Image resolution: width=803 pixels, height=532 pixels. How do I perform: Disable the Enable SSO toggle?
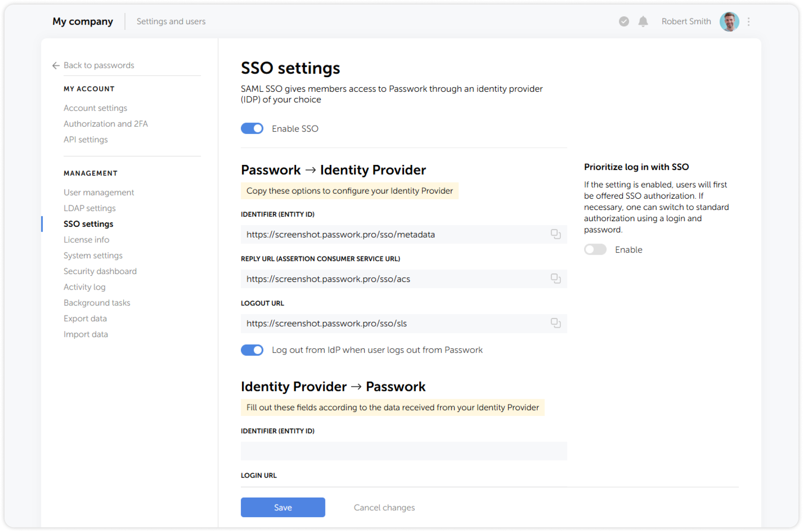click(x=252, y=128)
